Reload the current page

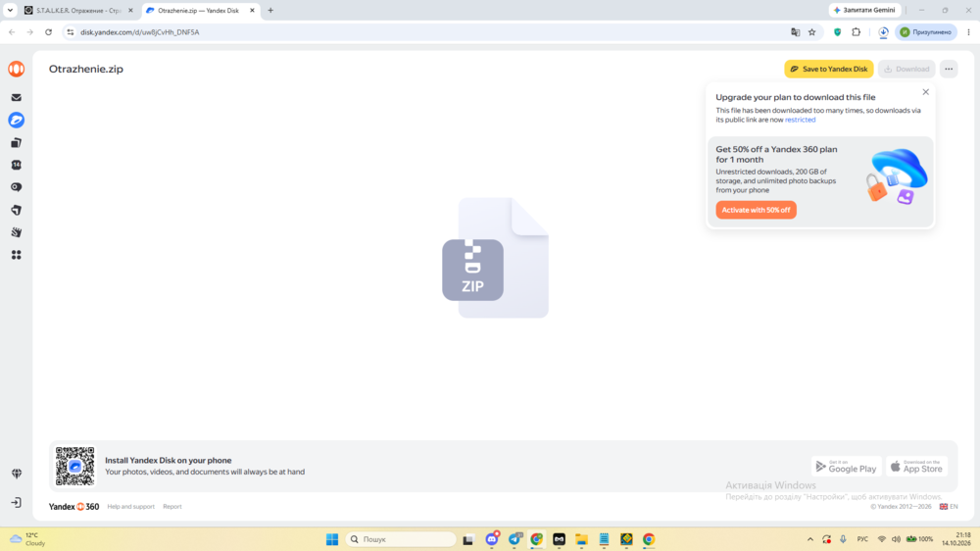[48, 32]
